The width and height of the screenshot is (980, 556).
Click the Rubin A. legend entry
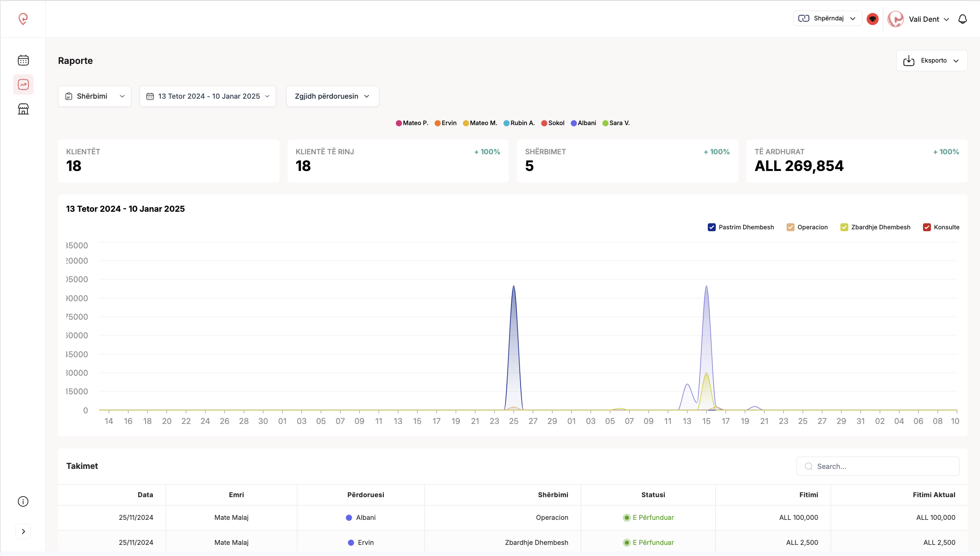[x=519, y=123]
